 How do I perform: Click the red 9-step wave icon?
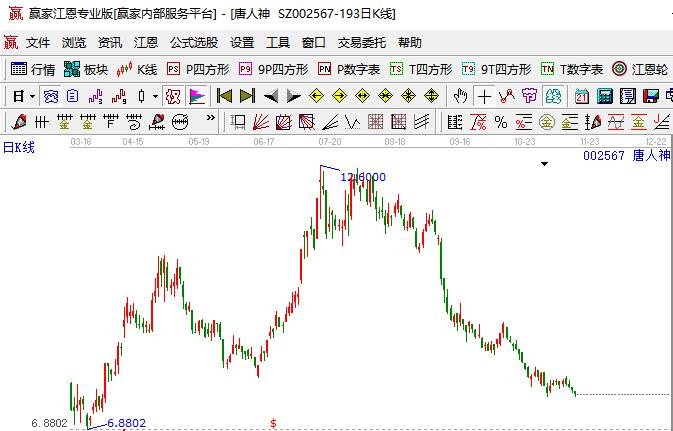click(x=119, y=96)
